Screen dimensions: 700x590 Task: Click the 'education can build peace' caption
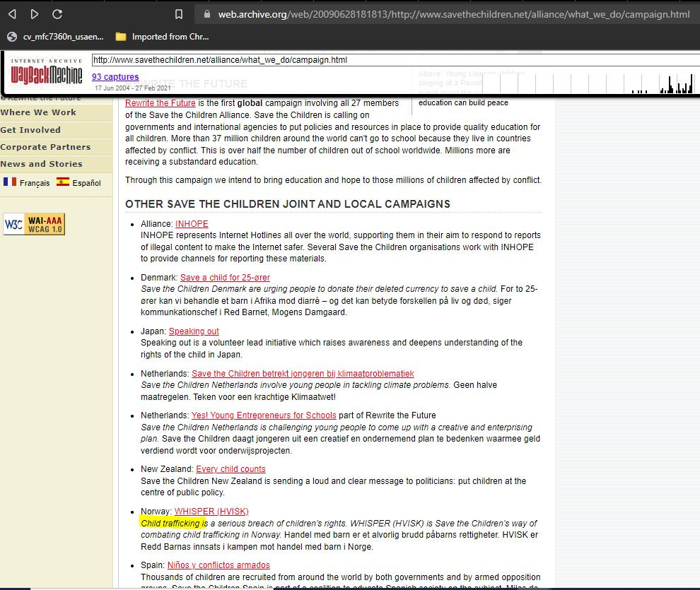pyautogui.click(x=463, y=102)
